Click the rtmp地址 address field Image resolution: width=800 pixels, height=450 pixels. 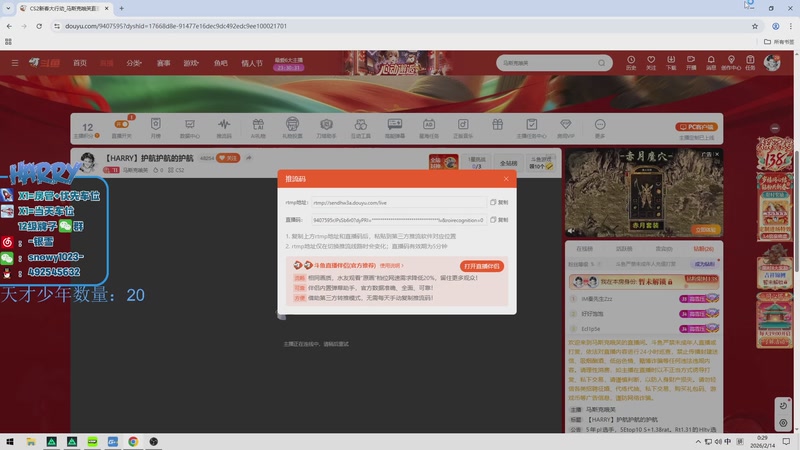coord(398,203)
